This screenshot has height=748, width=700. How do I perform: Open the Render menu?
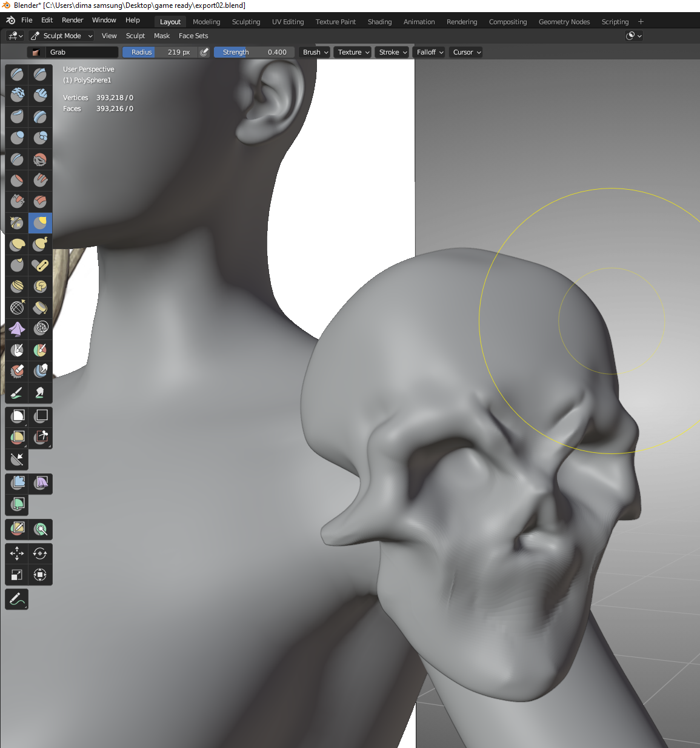pyautogui.click(x=72, y=20)
